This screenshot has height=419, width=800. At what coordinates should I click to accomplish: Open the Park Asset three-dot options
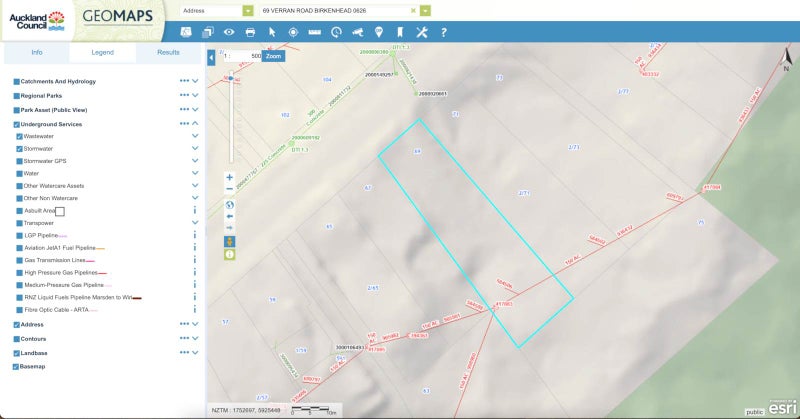[183, 109]
